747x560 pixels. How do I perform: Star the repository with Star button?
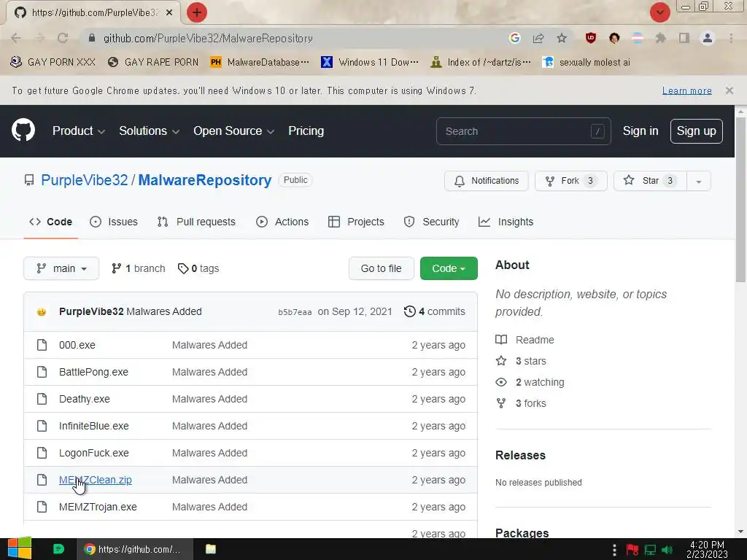pos(650,181)
